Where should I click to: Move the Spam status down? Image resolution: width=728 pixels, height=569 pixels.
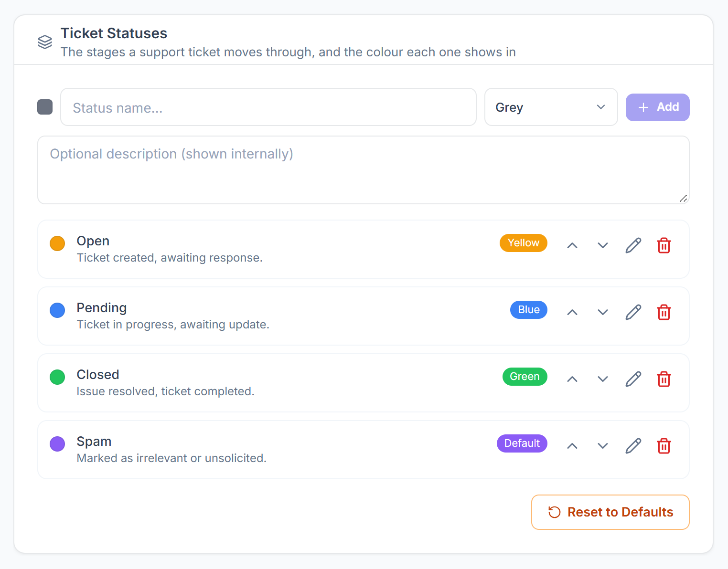click(x=603, y=446)
